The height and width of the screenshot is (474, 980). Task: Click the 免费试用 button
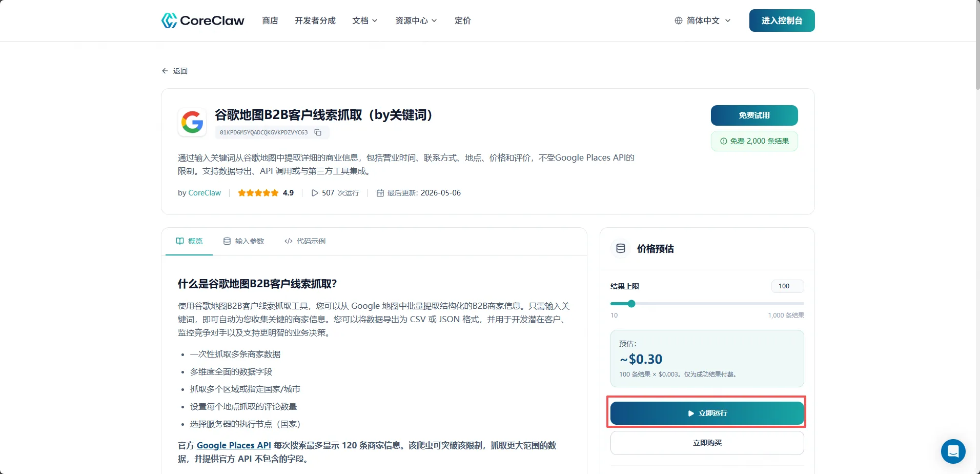[x=754, y=115]
